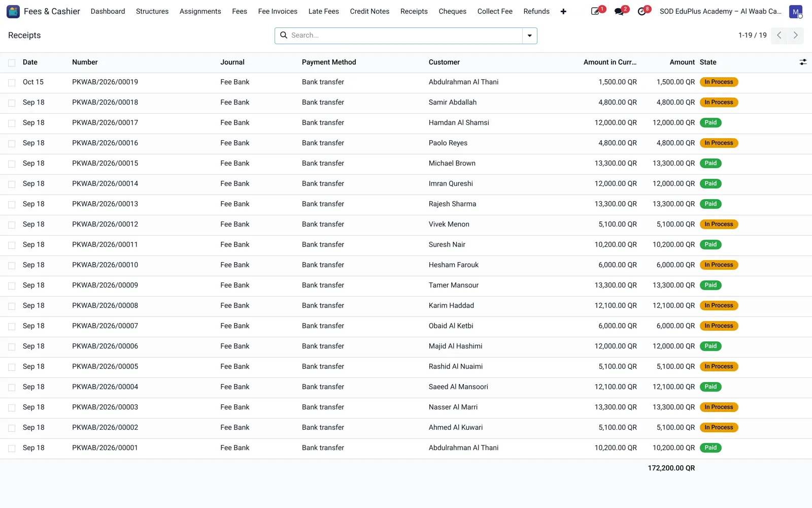
Task: Sort by Payment Method column header
Action: (x=329, y=62)
